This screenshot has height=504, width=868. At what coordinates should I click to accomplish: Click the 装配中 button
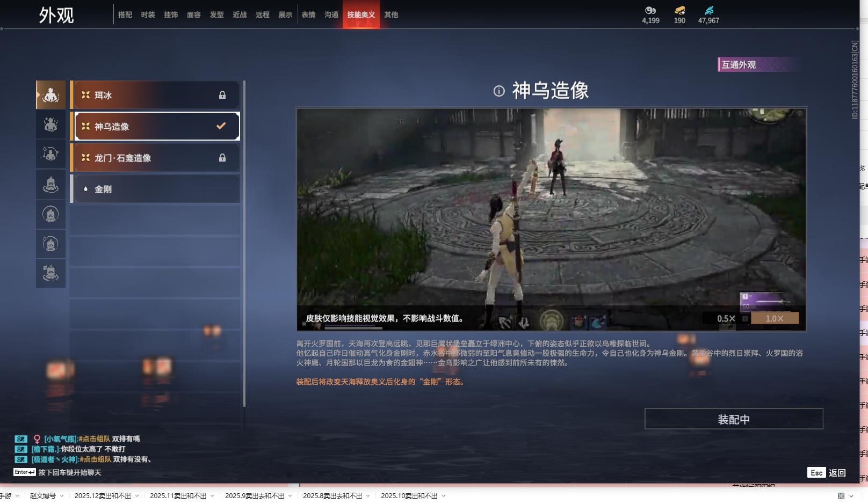[733, 419]
